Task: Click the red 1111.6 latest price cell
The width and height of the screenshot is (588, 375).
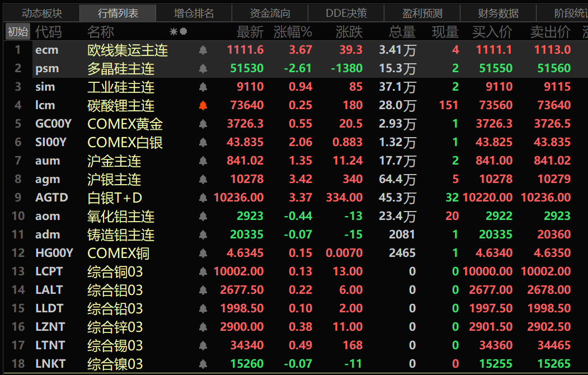Action: point(245,50)
